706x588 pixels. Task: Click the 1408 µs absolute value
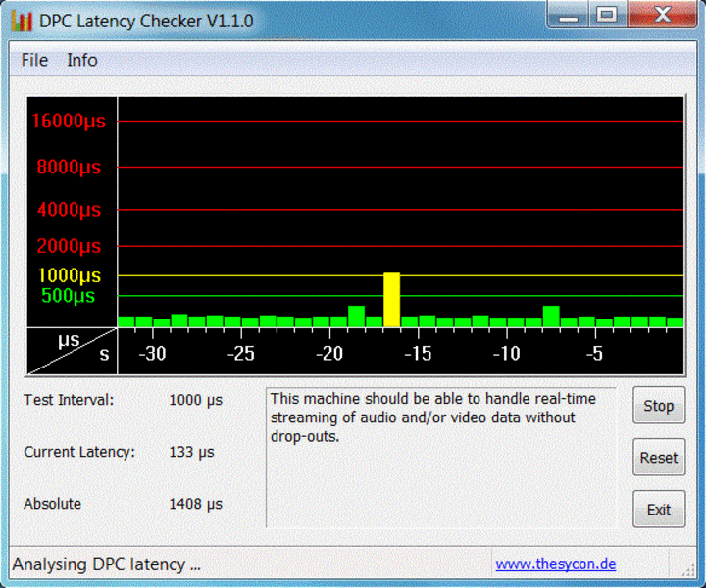(x=195, y=504)
